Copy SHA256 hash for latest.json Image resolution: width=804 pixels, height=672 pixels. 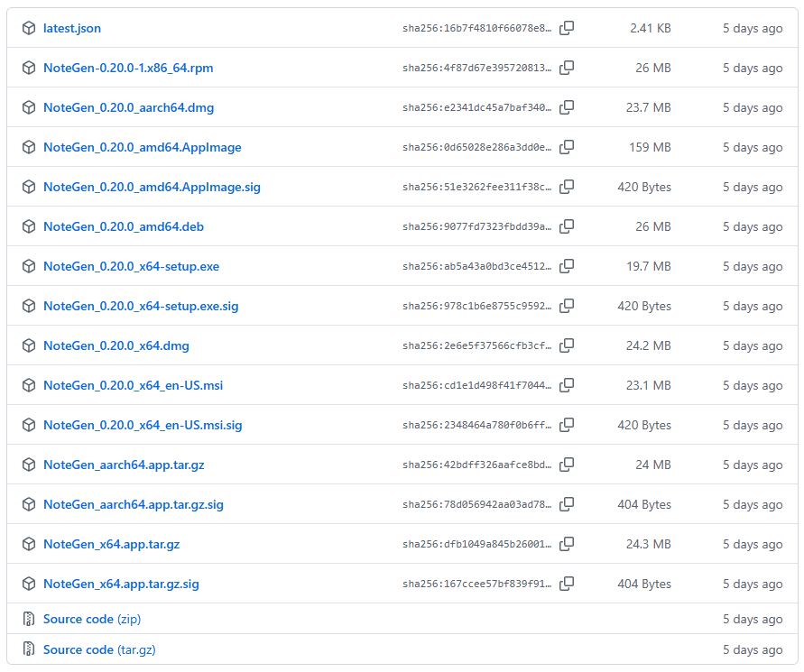(567, 28)
